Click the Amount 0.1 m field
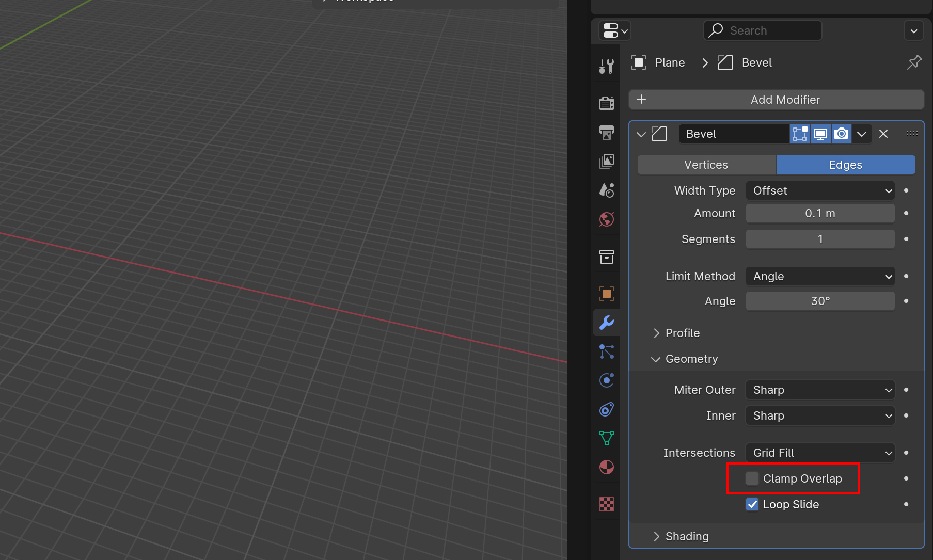The height and width of the screenshot is (560, 933). coord(820,213)
